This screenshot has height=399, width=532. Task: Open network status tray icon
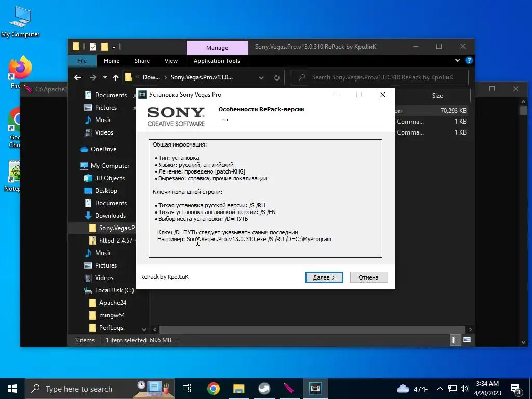(x=453, y=389)
